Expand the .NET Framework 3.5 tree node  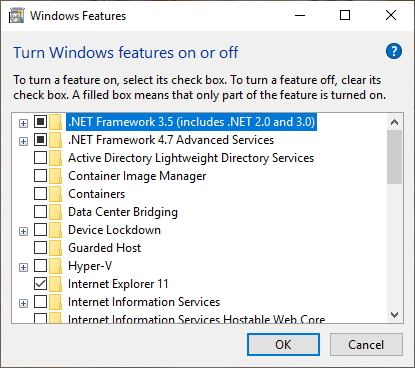click(23, 124)
